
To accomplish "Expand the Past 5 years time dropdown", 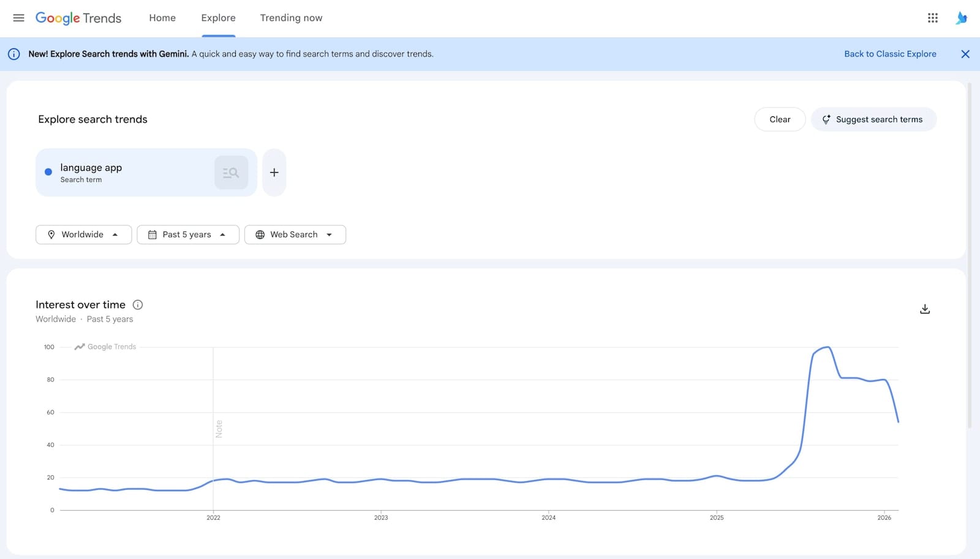I will [187, 234].
